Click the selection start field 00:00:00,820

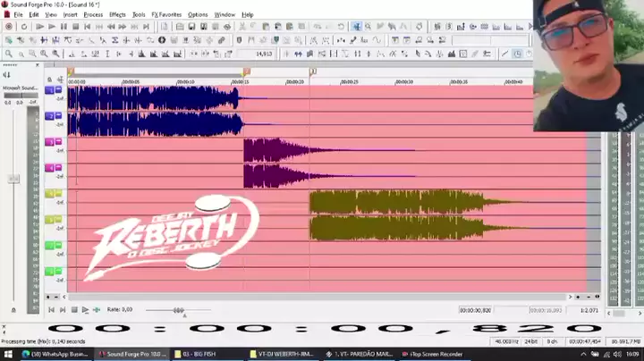point(475,311)
